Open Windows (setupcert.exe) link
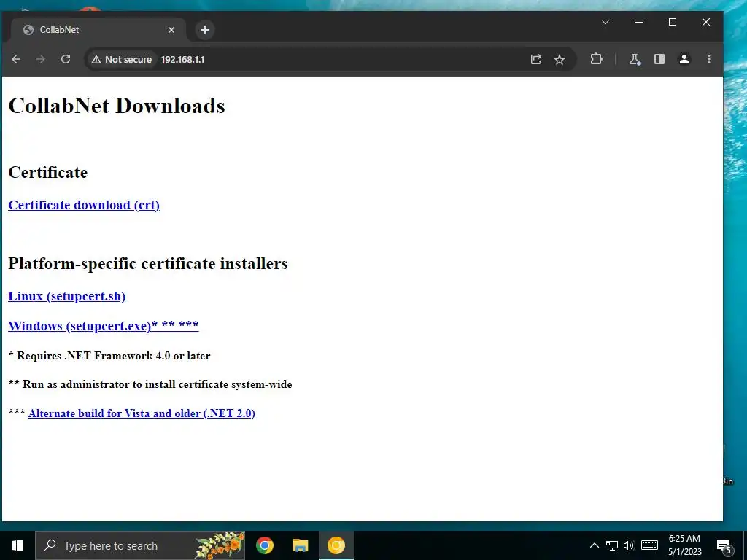747x560 pixels. click(104, 326)
